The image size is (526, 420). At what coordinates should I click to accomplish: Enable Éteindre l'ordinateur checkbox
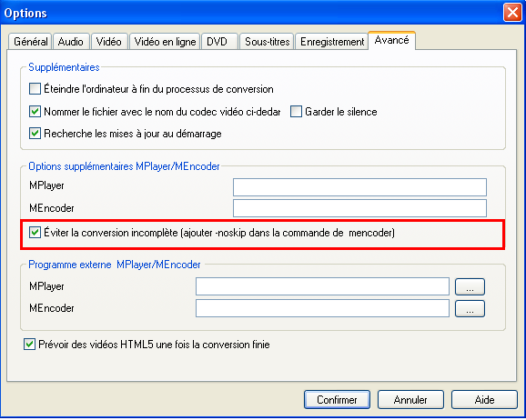pos(35,89)
